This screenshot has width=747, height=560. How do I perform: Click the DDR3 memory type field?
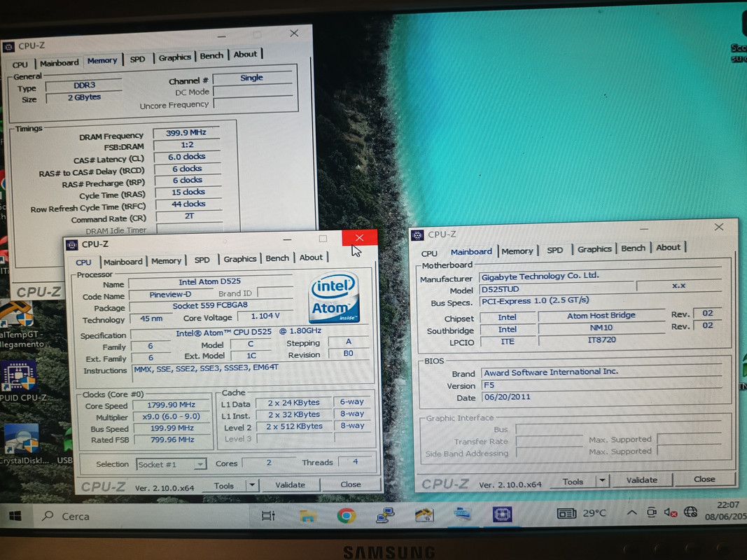pos(84,85)
